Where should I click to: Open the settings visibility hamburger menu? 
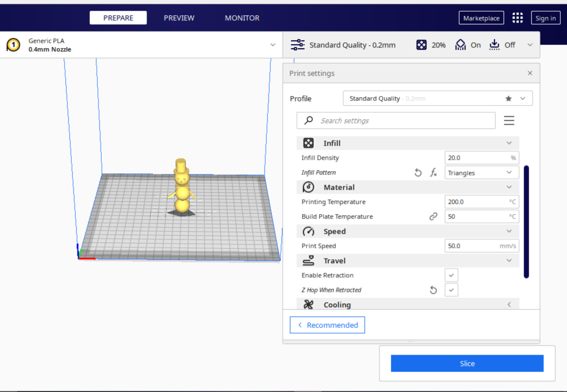[509, 120]
